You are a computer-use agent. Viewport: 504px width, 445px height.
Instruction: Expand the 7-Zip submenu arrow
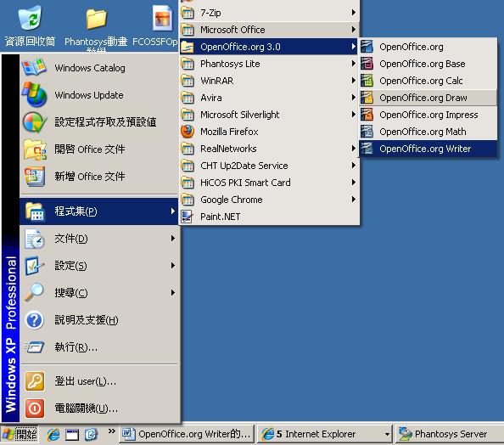click(x=354, y=13)
